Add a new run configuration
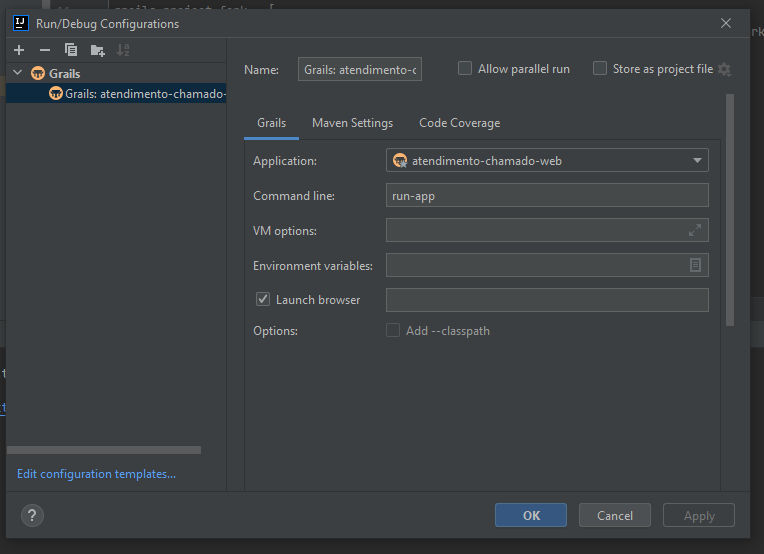 point(19,50)
